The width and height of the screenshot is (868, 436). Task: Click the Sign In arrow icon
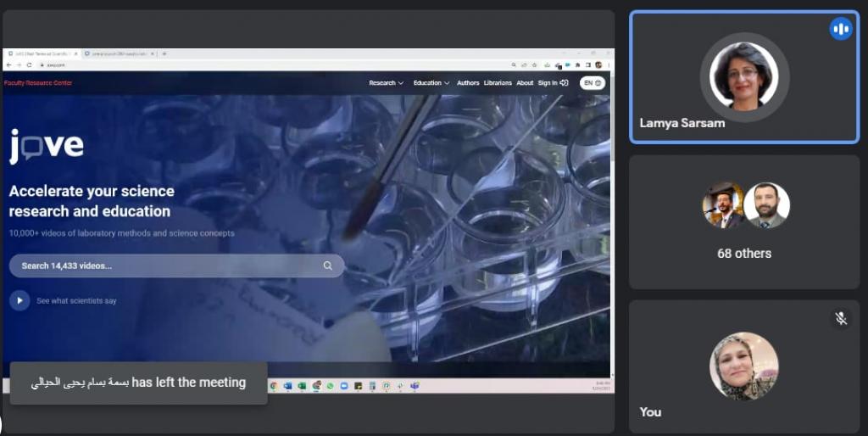click(565, 83)
